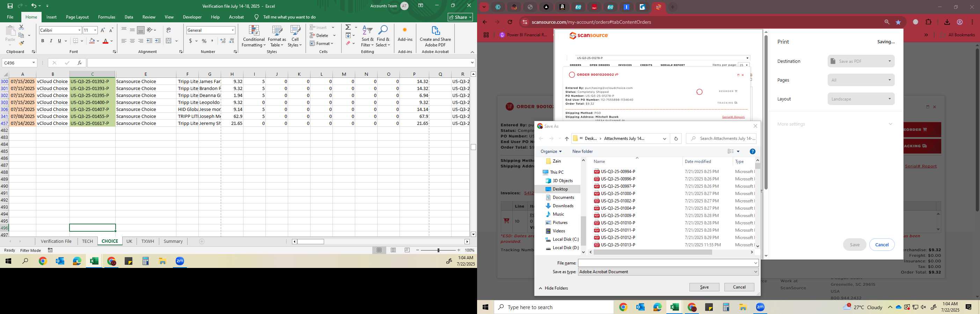980x314 pixels.
Task: Apply Underline in Excel Font group
Action: (x=59, y=41)
